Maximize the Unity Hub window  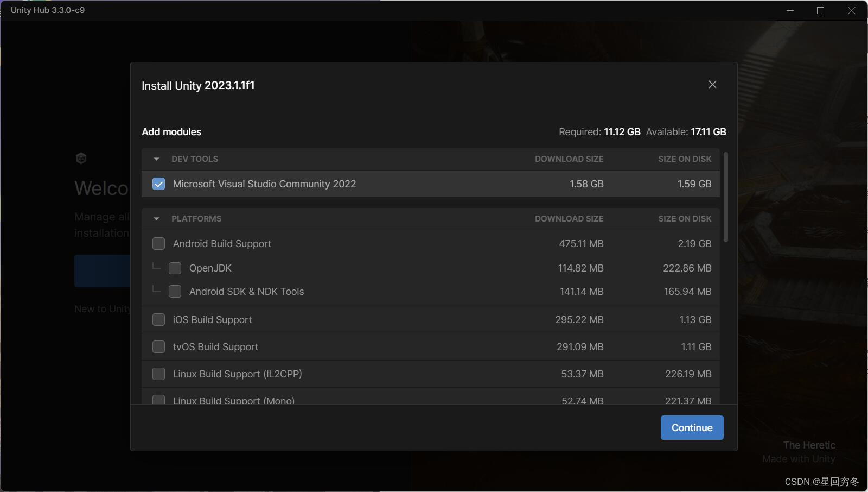(x=819, y=10)
